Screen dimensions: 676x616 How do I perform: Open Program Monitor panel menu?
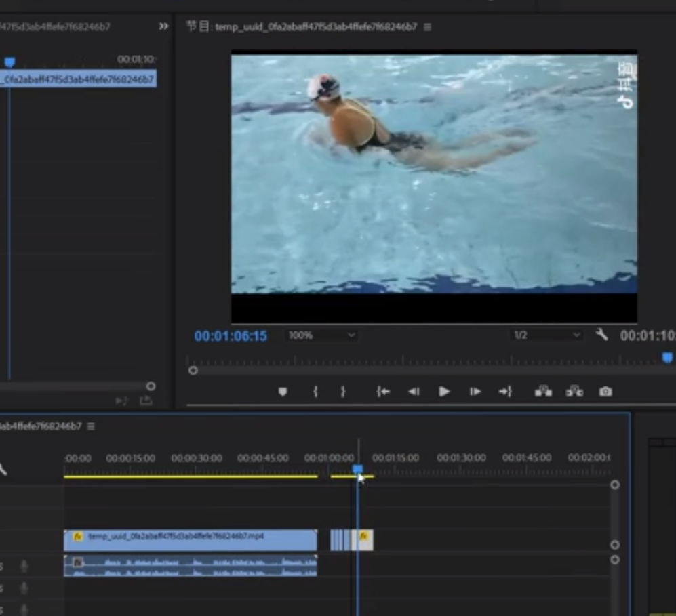tap(427, 27)
